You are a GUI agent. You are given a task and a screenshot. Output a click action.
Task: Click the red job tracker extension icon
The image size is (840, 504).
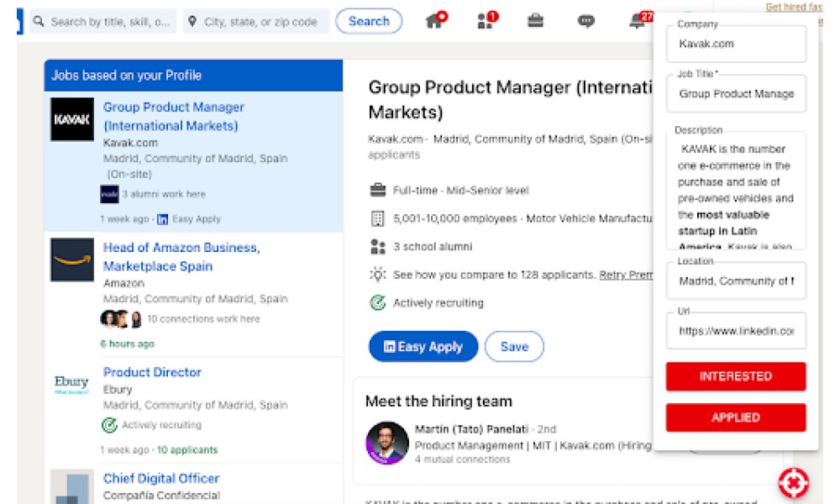tap(793, 483)
